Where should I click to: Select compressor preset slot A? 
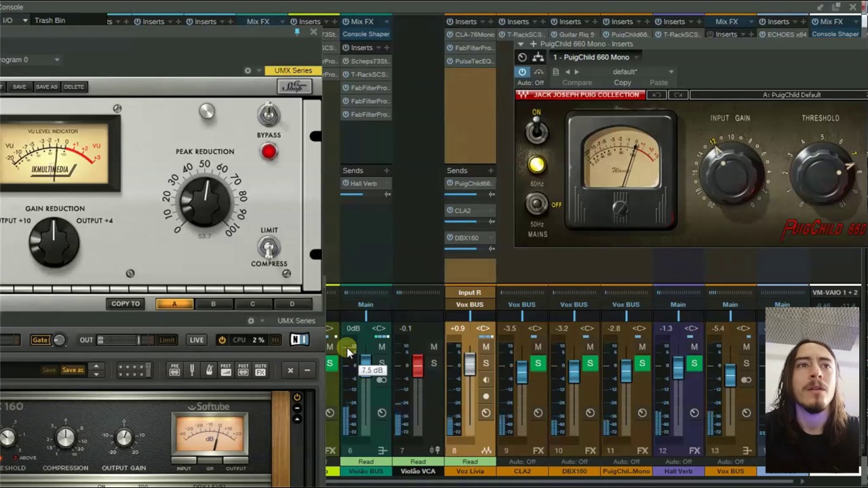pos(174,304)
